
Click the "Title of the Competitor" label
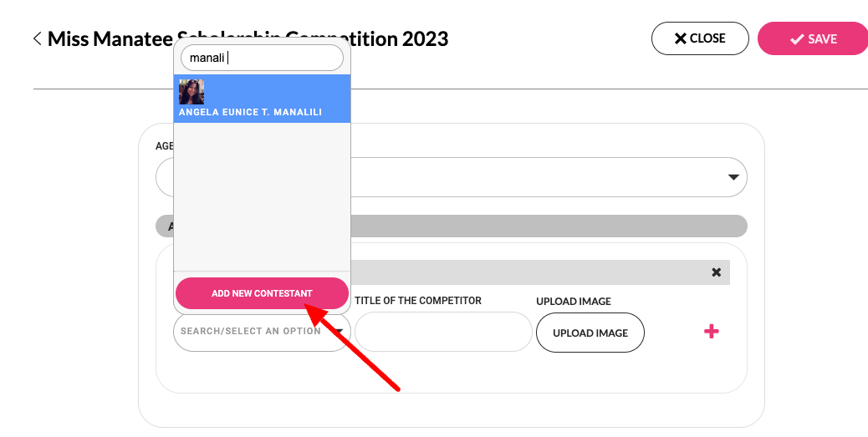pyautogui.click(x=418, y=301)
